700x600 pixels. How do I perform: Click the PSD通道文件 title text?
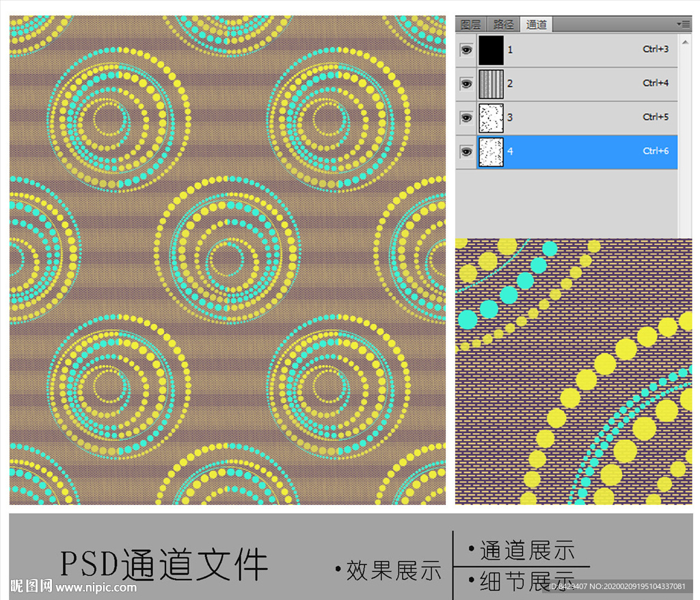164,564
